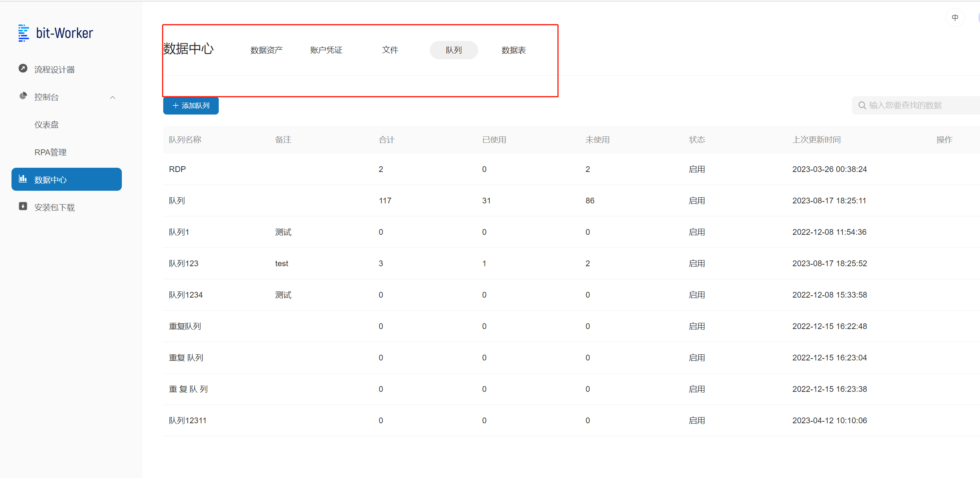Collapse the 控制台 menu chevron
Viewport: 980px width, 478px height.
click(x=113, y=97)
